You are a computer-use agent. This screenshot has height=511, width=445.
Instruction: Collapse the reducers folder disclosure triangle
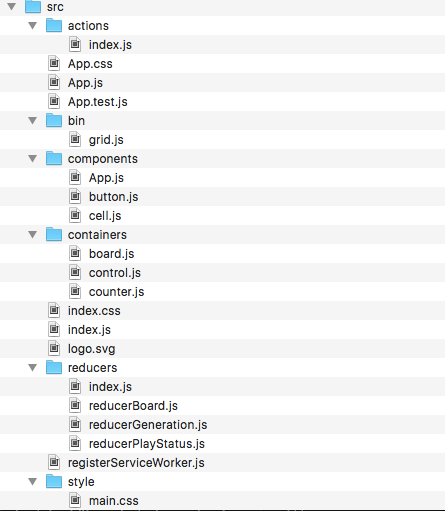[33, 367]
